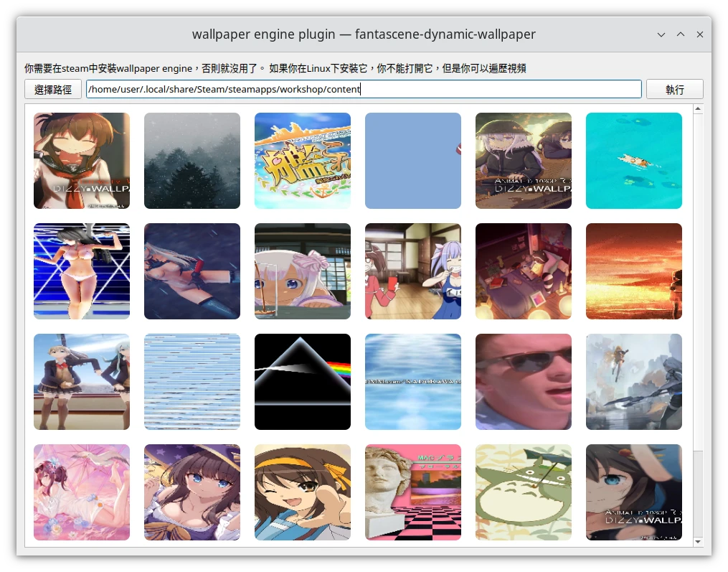Pick the bikini figure on blue grid thumbnail
728x572 pixels.
pos(82,271)
